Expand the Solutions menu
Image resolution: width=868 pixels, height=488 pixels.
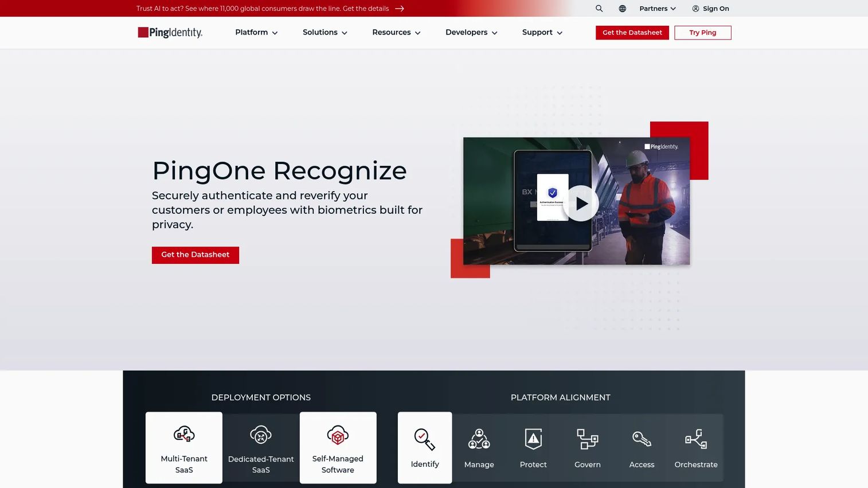click(325, 33)
